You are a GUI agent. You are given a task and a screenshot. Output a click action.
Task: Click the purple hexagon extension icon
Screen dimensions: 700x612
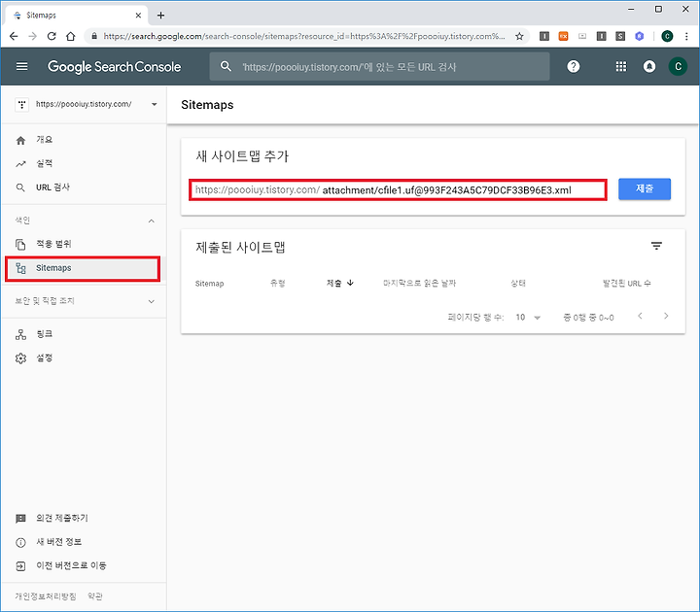pyautogui.click(x=640, y=36)
